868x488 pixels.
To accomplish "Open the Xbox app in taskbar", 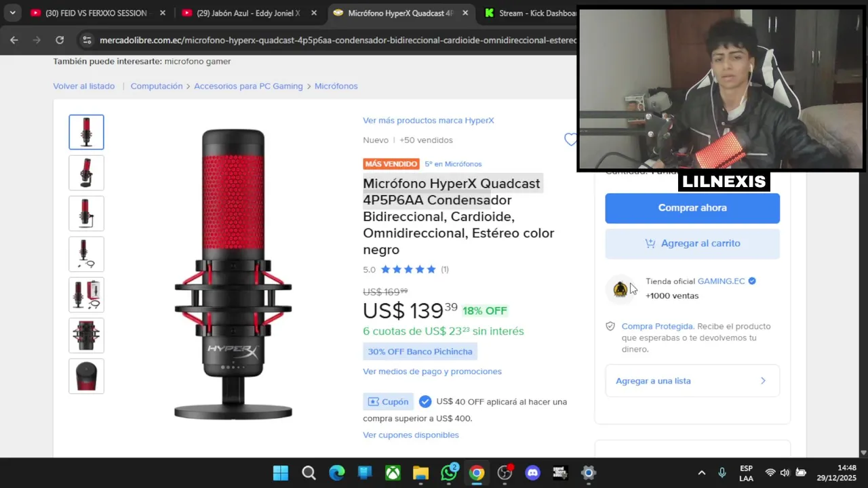I will (x=393, y=473).
